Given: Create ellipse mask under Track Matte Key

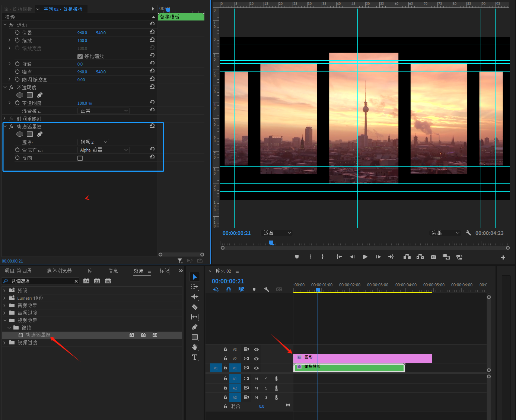Looking at the screenshot, I should (20, 134).
